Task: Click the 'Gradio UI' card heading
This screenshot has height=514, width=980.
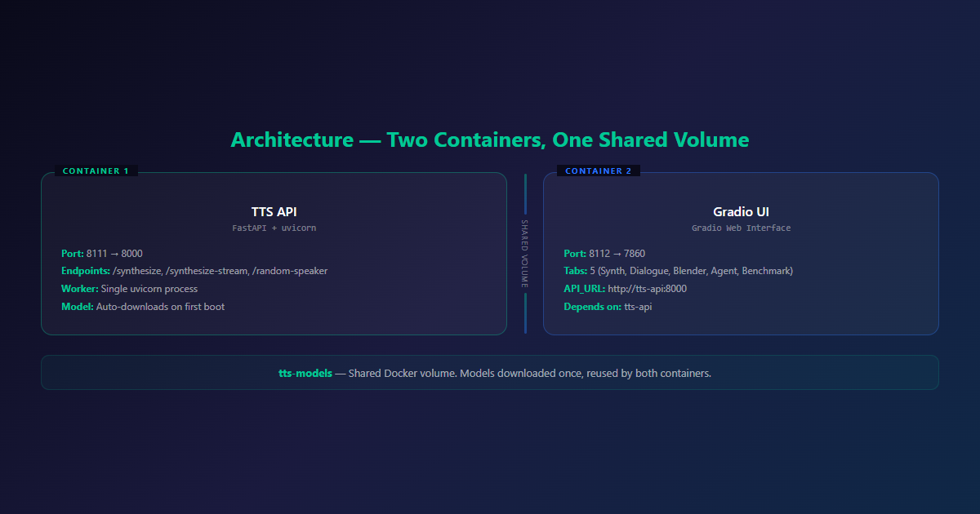Action: [x=742, y=212]
